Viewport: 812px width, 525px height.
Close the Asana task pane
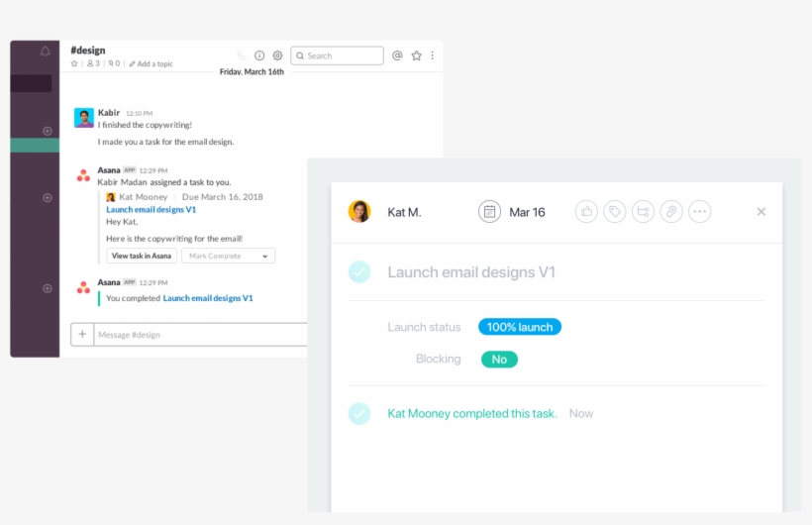pyautogui.click(x=761, y=211)
